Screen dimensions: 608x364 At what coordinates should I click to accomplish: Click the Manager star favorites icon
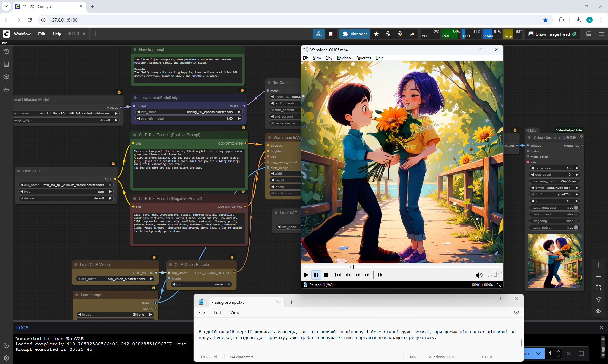(x=376, y=34)
